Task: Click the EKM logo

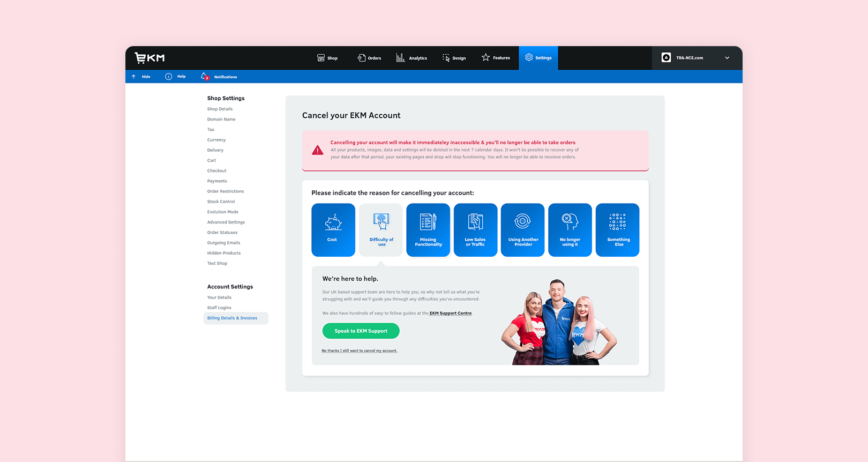Action: (x=149, y=58)
